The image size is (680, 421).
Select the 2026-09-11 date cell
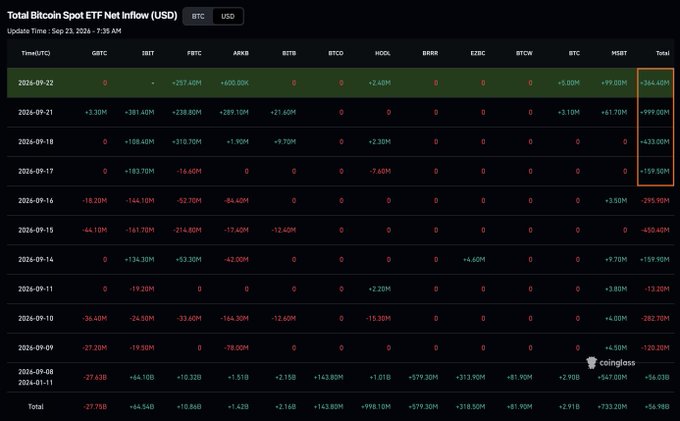[x=36, y=289]
